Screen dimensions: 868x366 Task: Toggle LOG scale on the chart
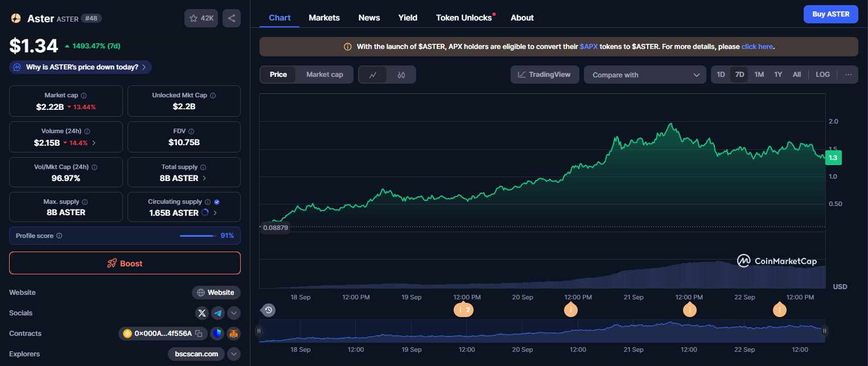[822, 75]
